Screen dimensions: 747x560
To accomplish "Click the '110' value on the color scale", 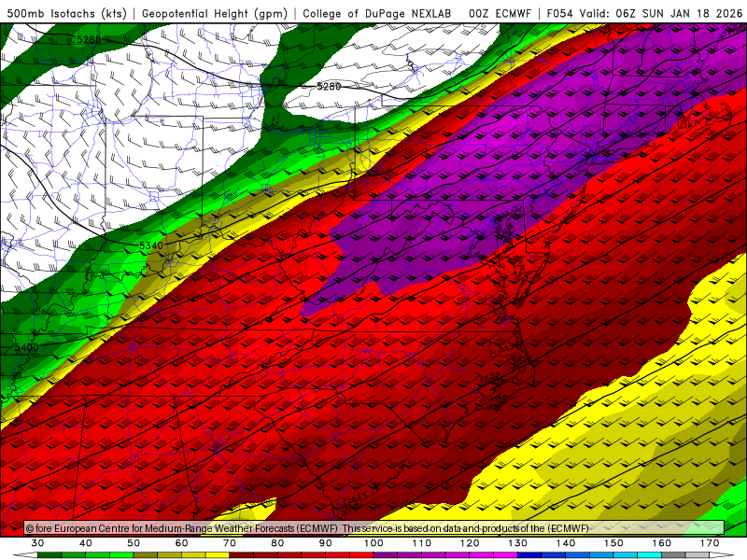I will (422, 543).
